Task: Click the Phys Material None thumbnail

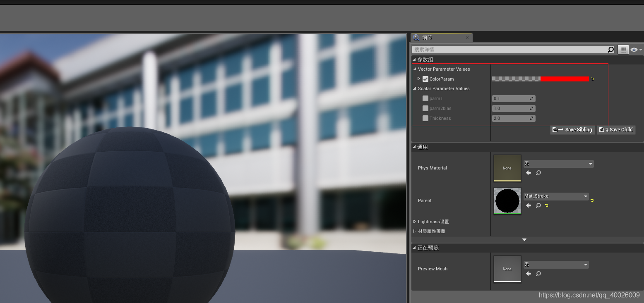Action: click(x=507, y=168)
